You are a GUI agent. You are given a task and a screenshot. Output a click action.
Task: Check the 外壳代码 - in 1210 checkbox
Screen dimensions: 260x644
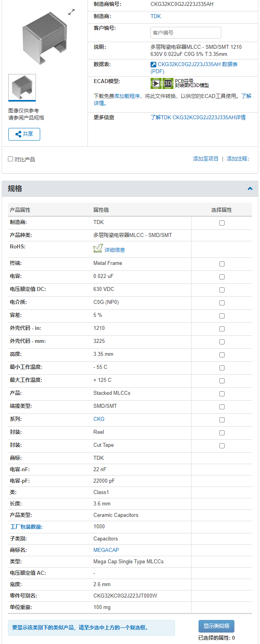(222, 329)
